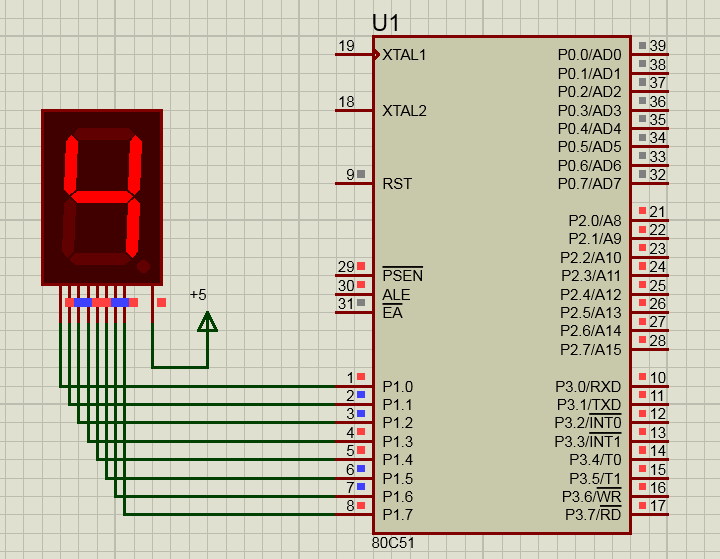Image resolution: width=720 pixels, height=559 pixels.
Task: Click the "P0.1/AD1" pin label
Action: [589, 73]
